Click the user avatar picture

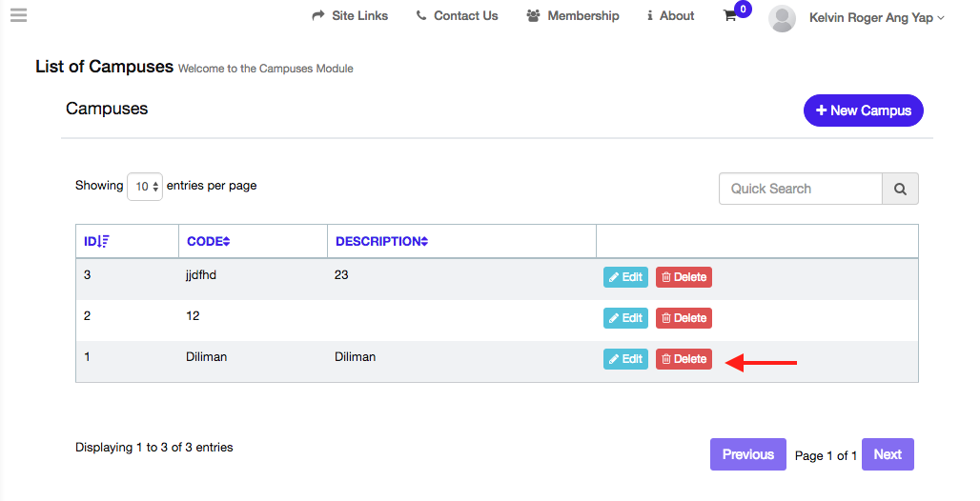[782, 18]
